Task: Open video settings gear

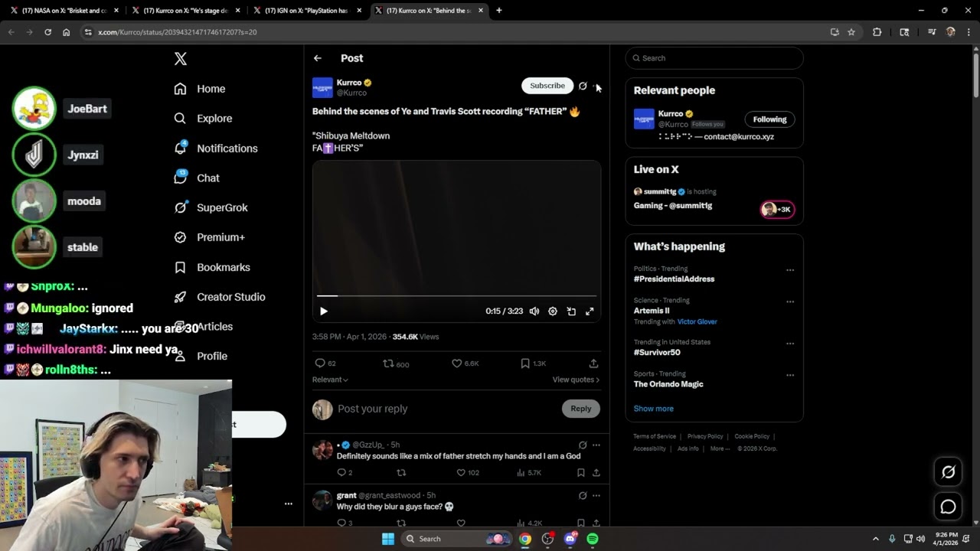Action: (553, 311)
